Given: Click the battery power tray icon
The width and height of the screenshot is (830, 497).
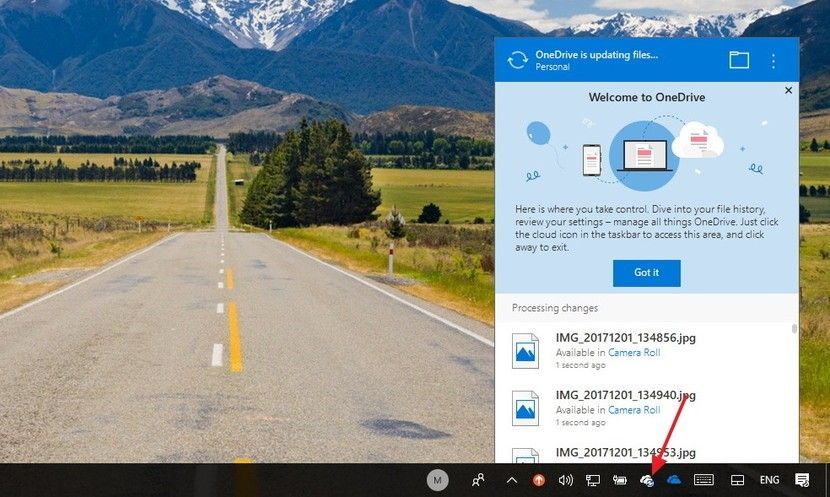Looking at the screenshot, I should pos(620,481).
